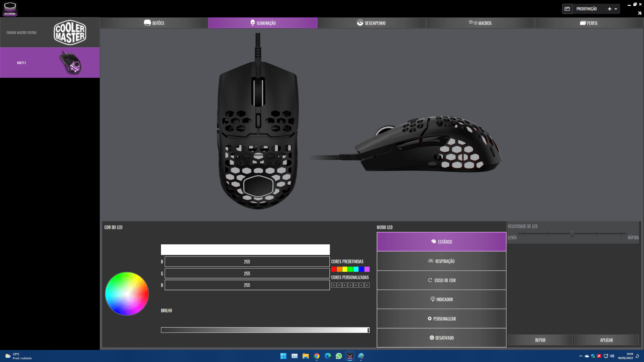
Task: Open the Macros tab
Action: pyautogui.click(x=480, y=23)
